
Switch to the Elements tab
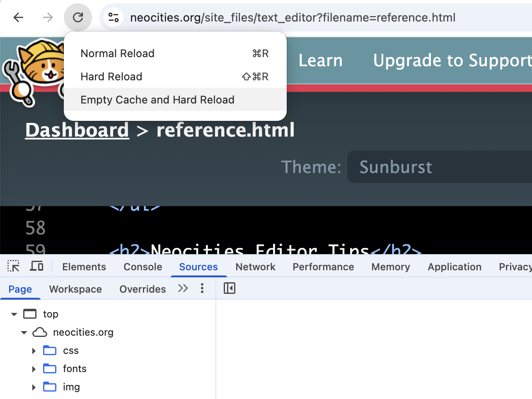tap(84, 267)
